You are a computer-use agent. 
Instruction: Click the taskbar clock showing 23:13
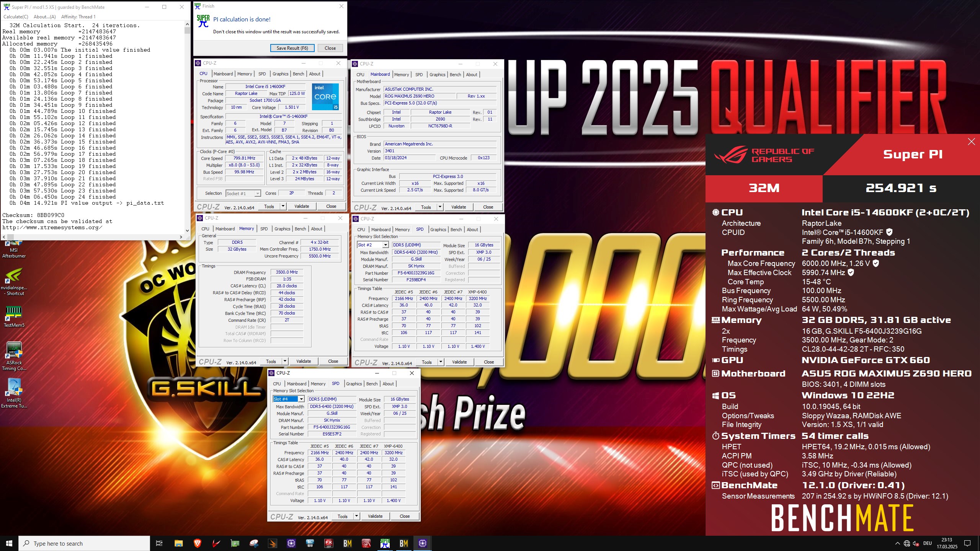pyautogui.click(x=947, y=543)
